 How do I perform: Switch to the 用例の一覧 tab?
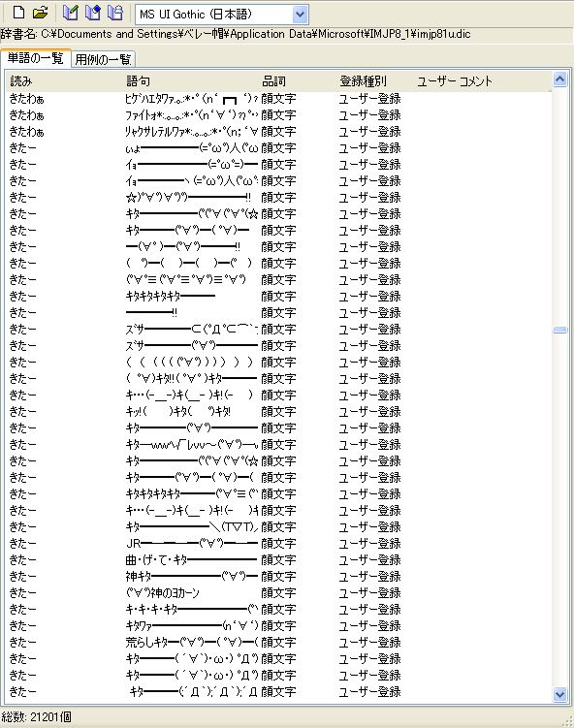[x=103, y=59]
